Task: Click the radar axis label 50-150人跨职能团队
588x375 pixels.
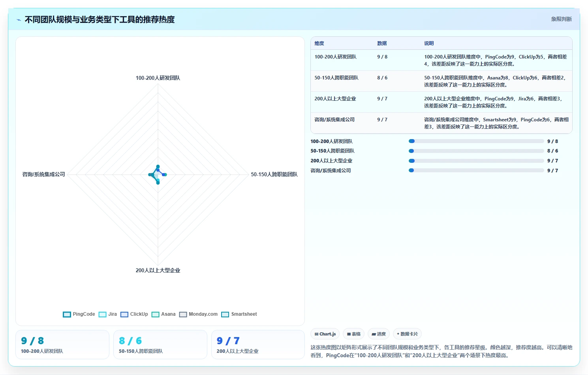Action: [x=274, y=174]
